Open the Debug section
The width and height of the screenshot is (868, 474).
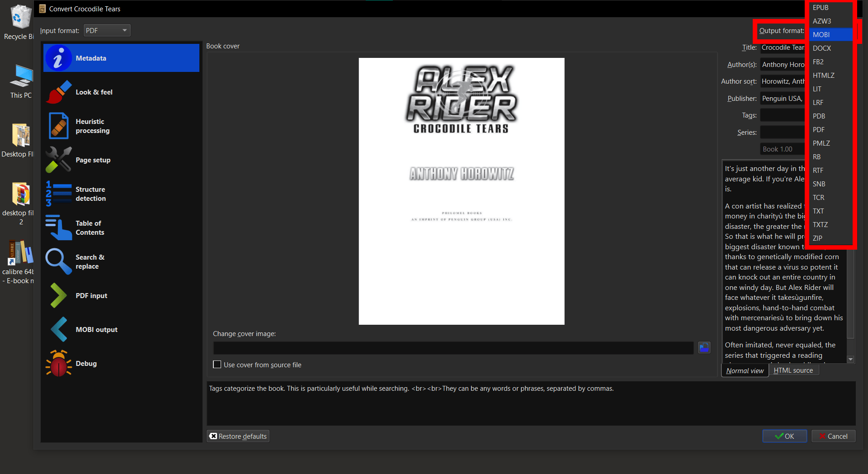coord(86,363)
